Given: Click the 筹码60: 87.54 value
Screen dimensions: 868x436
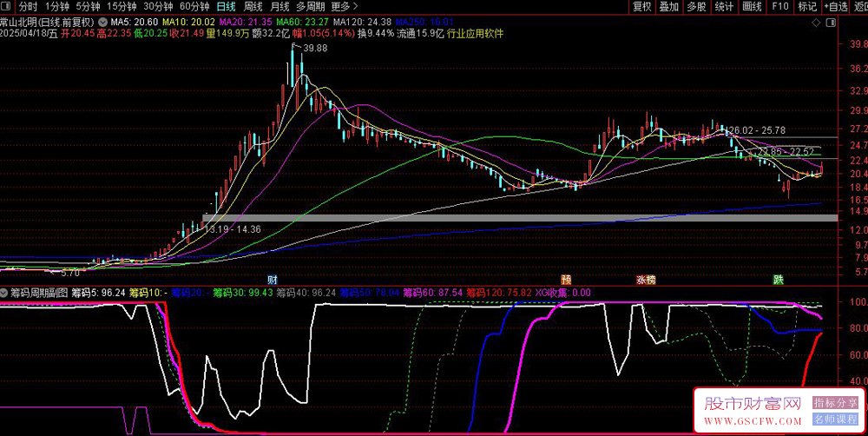Looking at the screenshot, I should [x=433, y=294].
